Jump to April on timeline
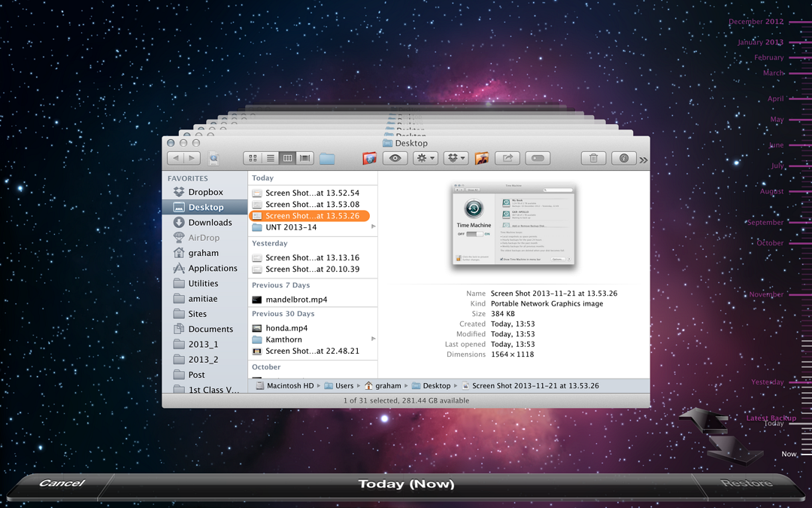This screenshot has width=812, height=508. pos(775,99)
